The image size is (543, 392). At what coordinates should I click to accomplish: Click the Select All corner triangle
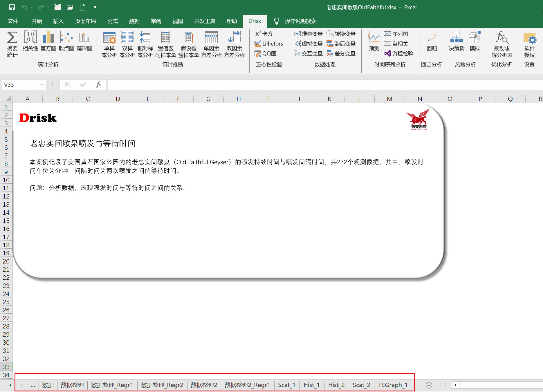coord(8,99)
